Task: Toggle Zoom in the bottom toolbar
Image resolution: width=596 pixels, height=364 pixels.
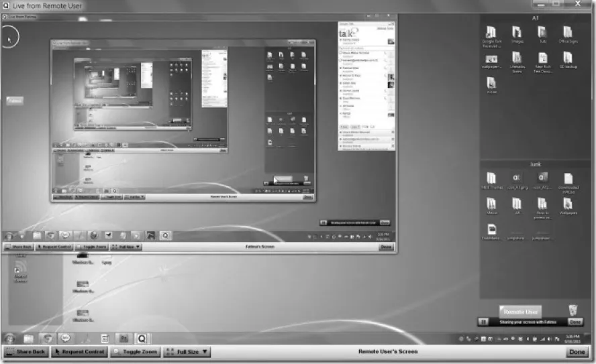Action: (136, 352)
